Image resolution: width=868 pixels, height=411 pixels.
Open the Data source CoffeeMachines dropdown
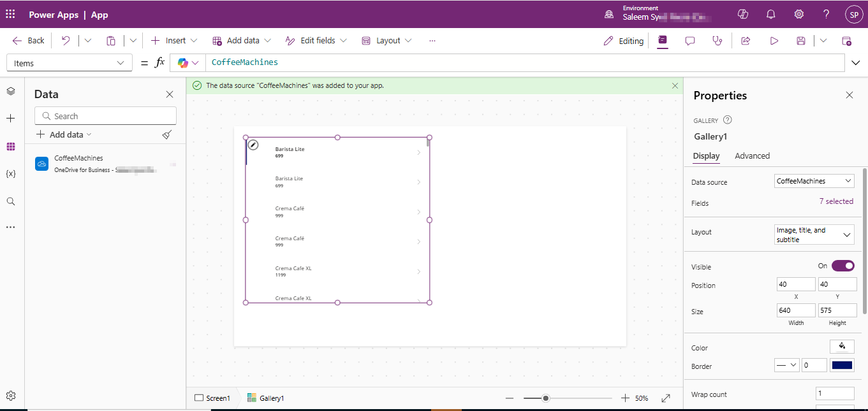pyautogui.click(x=814, y=181)
